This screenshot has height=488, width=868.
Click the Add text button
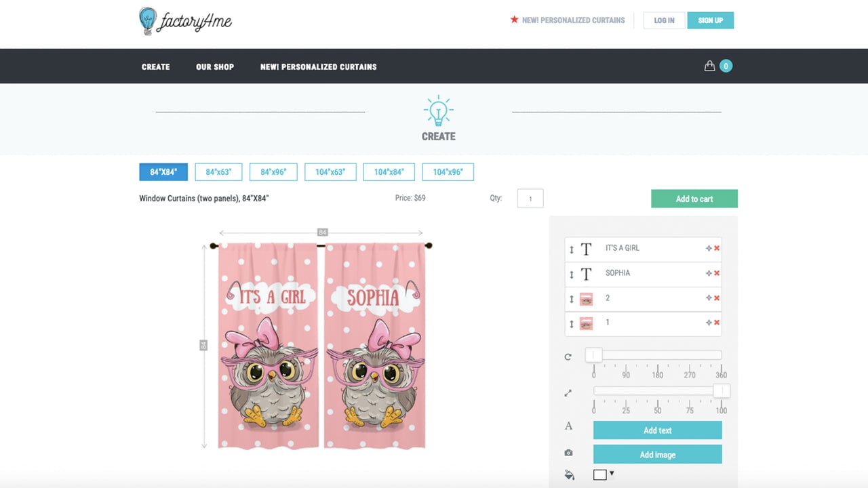657,430
